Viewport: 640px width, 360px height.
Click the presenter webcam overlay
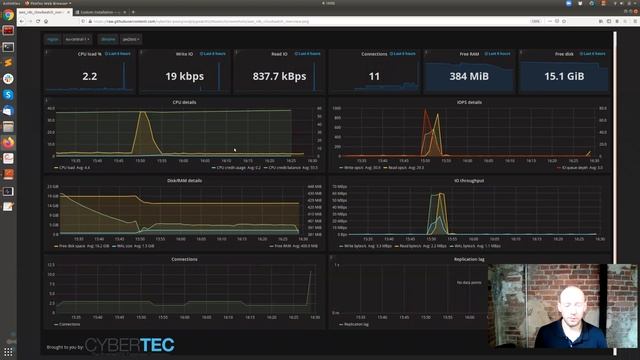tap(562, 306)
